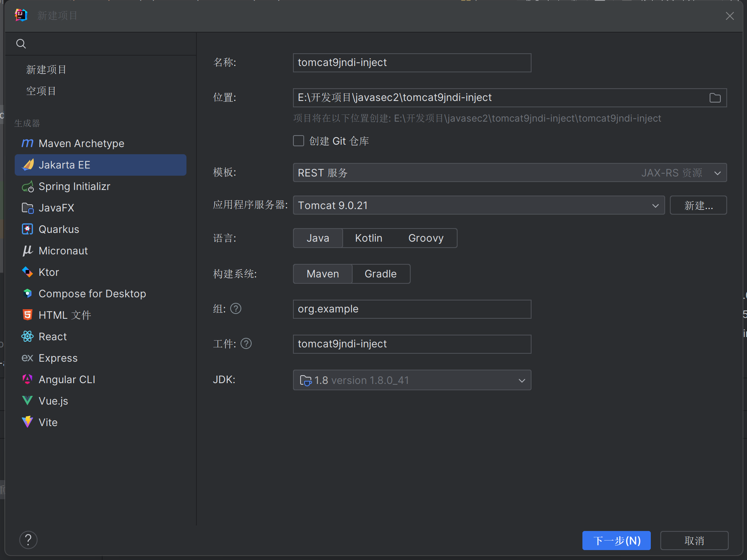Image resolution: width=747 pixels, height=560 pixels.
Task: Select Compose for Desktop generator
Action: coord(92,294)
